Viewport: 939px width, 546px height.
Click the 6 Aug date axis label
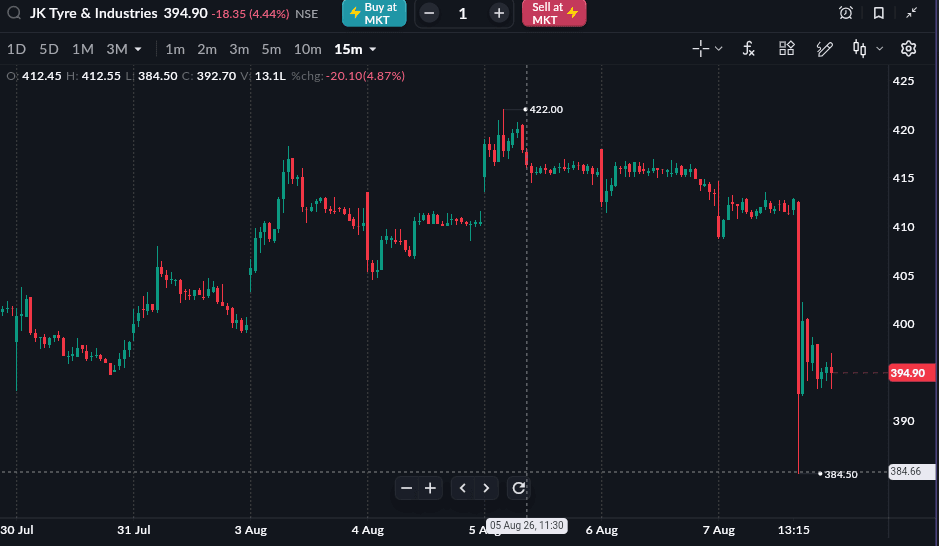point(601,530)
